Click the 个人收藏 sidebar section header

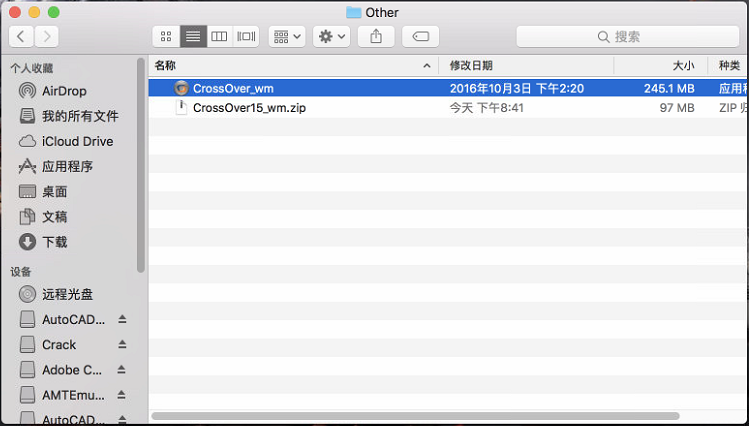[32, 68]
